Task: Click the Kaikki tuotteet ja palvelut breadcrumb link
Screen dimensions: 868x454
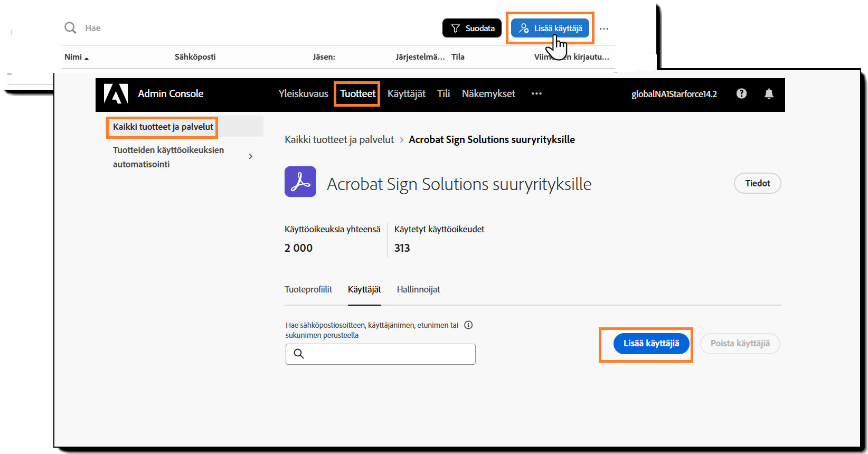Action: [339, 139]
